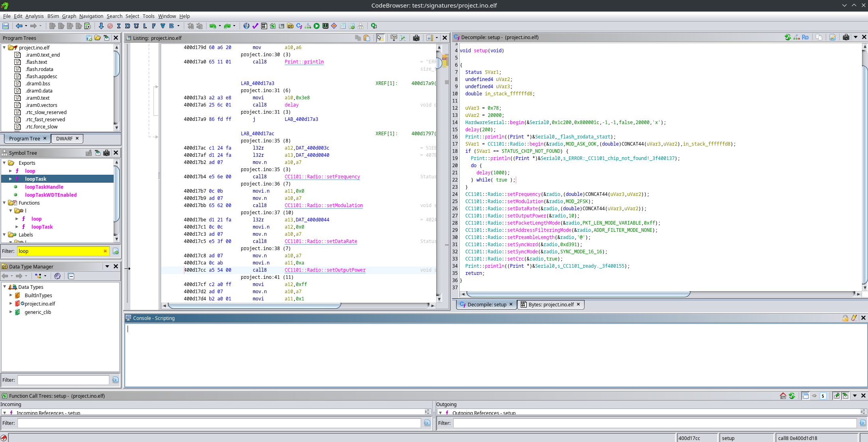Screen dimensions: 868x442
Task: Open the Navigation menu
Action: [x=91, y=16]
